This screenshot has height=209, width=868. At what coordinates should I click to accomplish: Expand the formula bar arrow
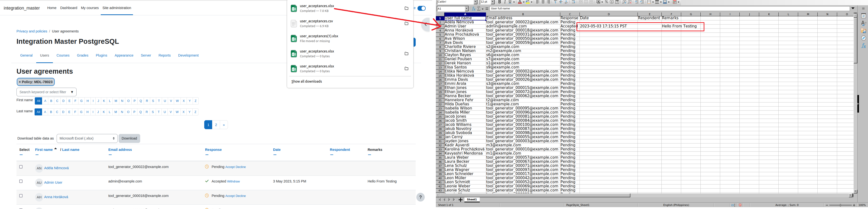[853, 8]
